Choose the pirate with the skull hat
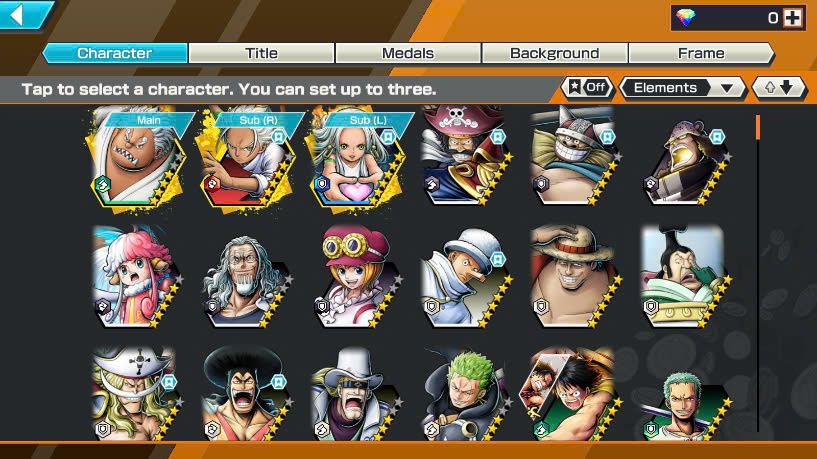 click(x=465, y=155)
